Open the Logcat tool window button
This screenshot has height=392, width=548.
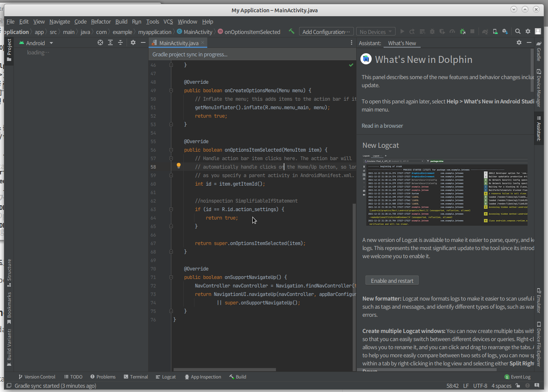[166, 377]
